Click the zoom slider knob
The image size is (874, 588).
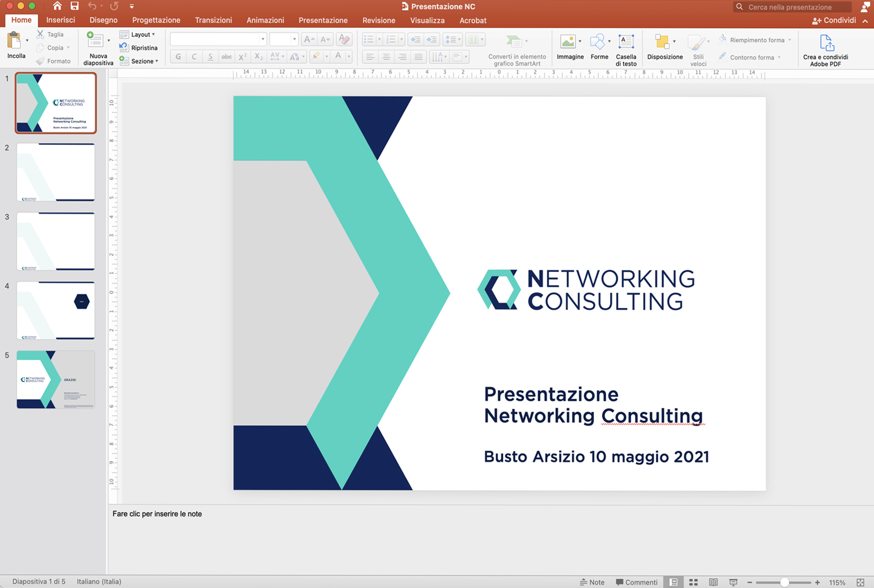pos(784,582)
